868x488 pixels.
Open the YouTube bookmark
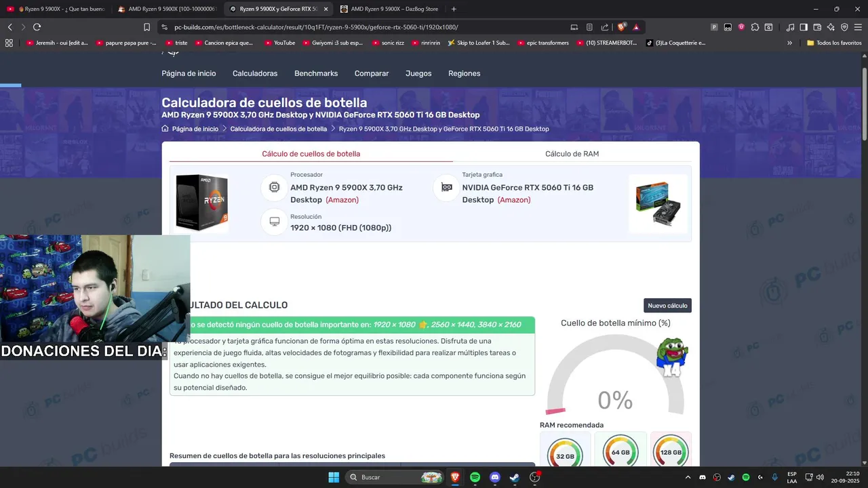click(x=279, y=43)
